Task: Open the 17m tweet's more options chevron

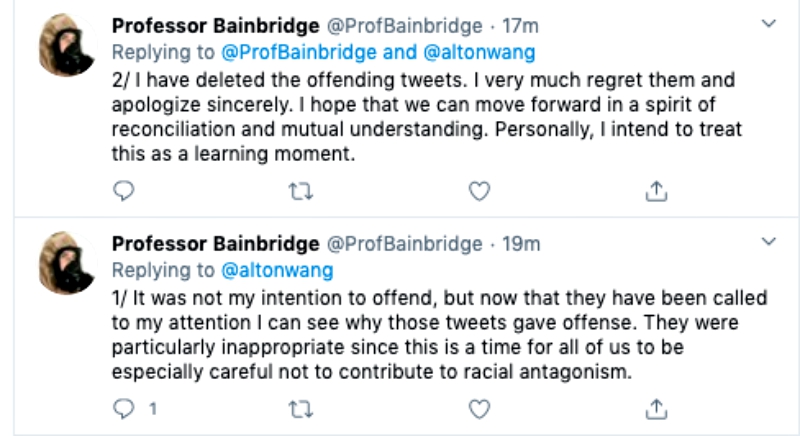Action: [767, 23]
